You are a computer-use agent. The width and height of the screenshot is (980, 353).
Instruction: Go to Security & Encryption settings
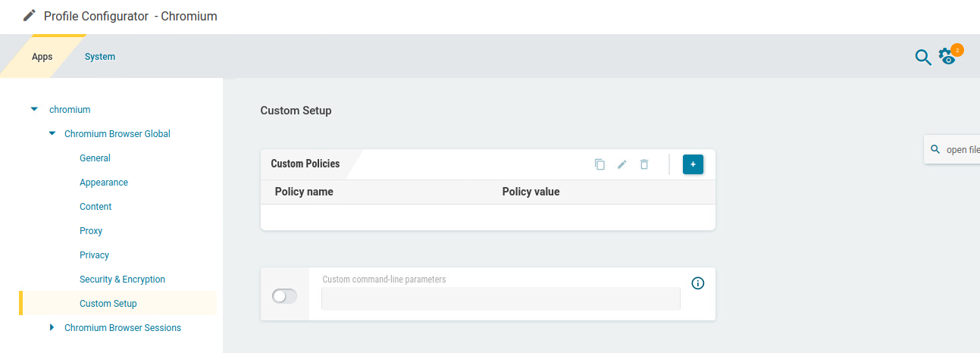tap(122, 280)
